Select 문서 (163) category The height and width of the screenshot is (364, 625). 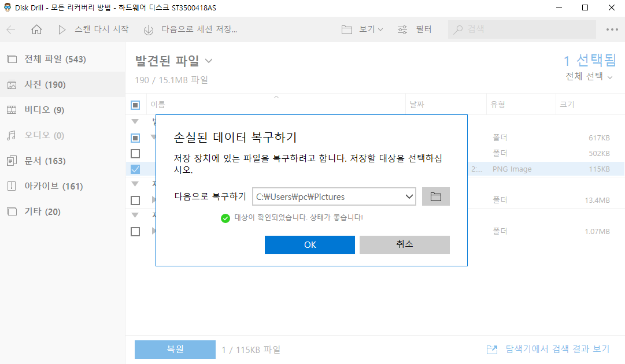[x=62, y=161]
